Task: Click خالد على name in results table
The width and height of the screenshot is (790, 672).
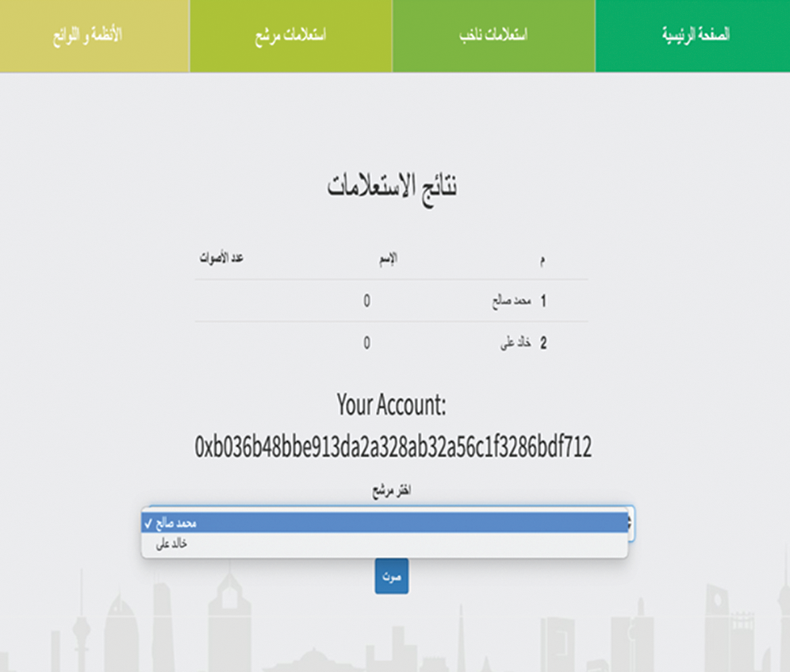Action: [514, 344]
